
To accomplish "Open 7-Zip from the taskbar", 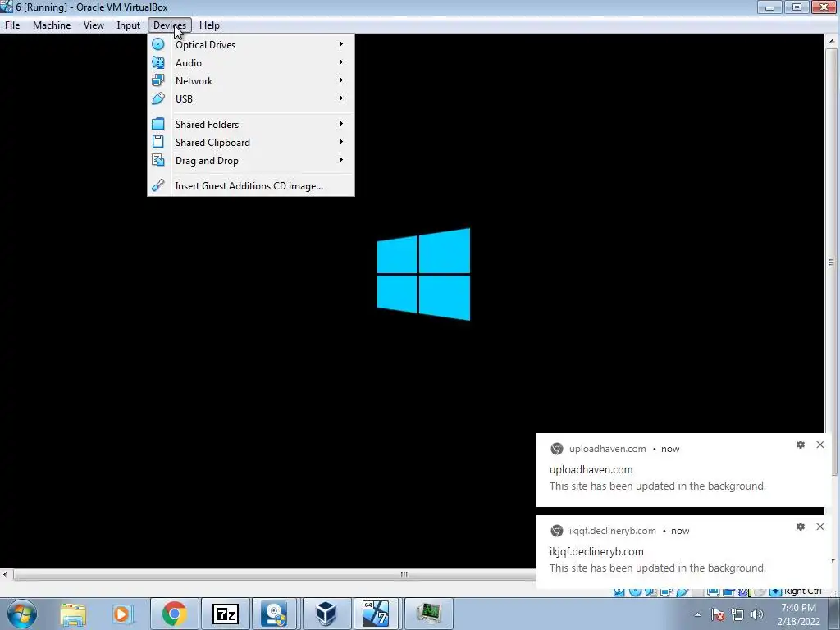I will pyautogui.click(x=225, y=614).
